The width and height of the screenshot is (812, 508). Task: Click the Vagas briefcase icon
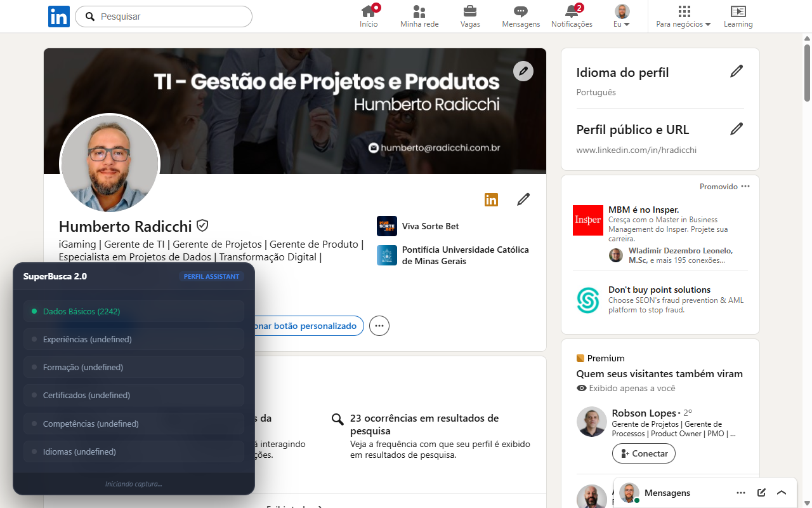[469, 11]
